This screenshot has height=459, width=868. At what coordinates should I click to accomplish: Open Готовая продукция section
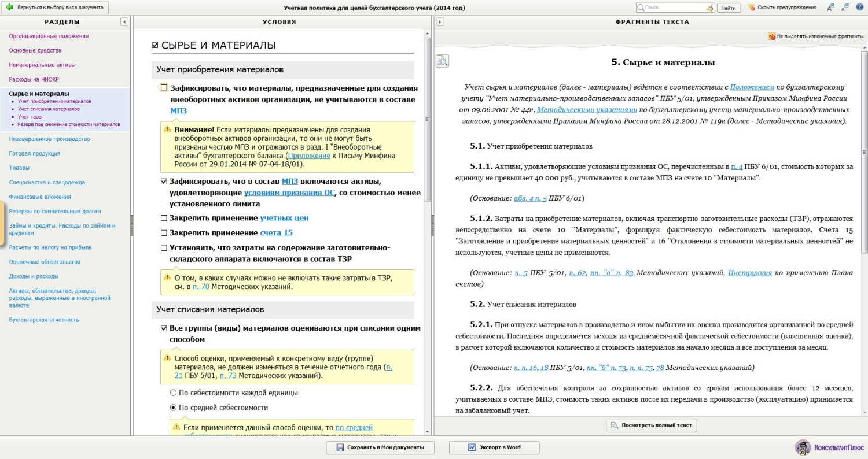click(x=34, y=153)
